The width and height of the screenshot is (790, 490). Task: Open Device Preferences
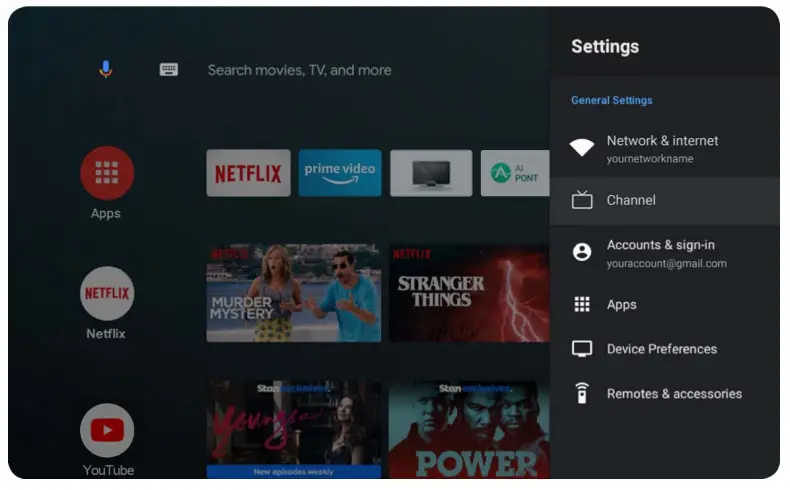(665, 349)
